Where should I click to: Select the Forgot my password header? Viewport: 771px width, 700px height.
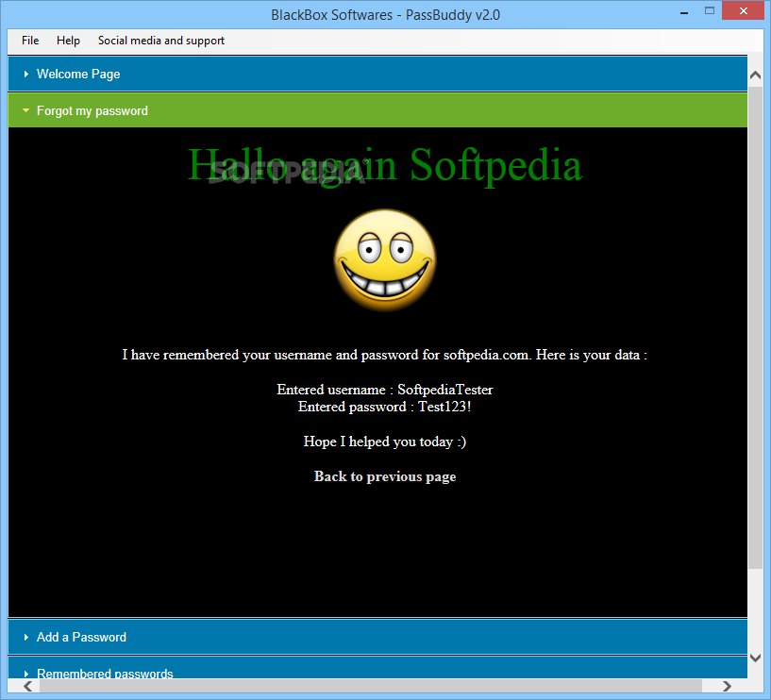tap(377, 110)
